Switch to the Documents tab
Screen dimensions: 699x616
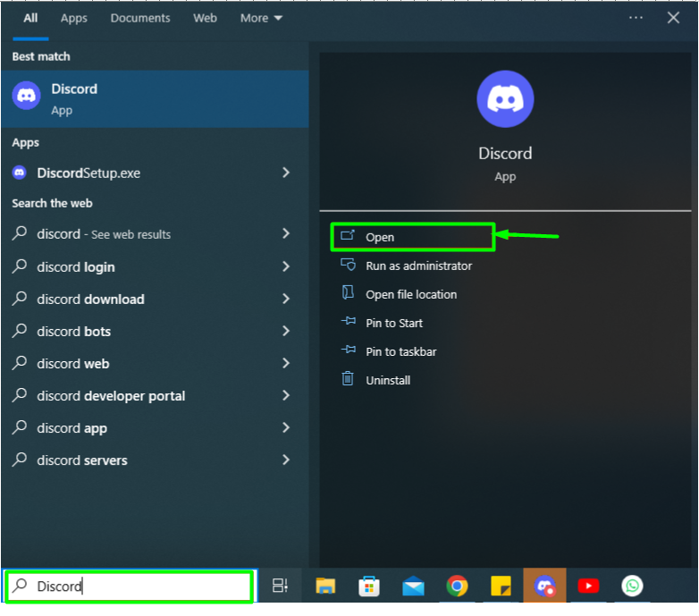click(140, 18)
